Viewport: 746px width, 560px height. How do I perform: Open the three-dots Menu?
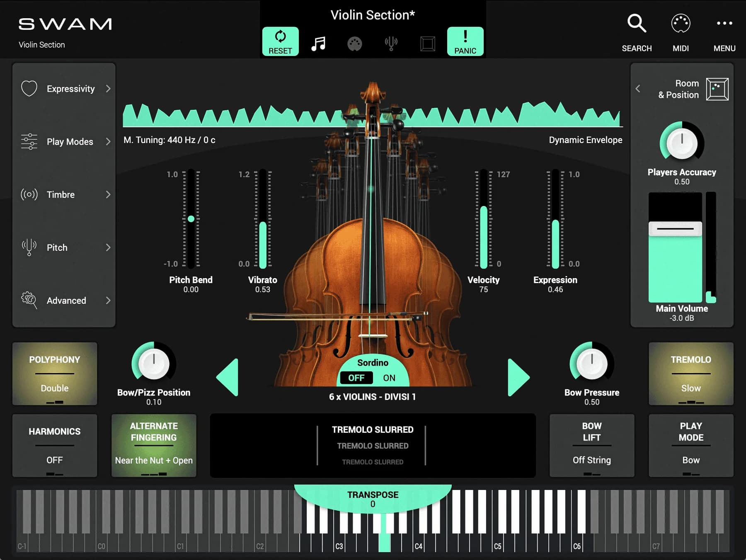(x=724, y=24)
